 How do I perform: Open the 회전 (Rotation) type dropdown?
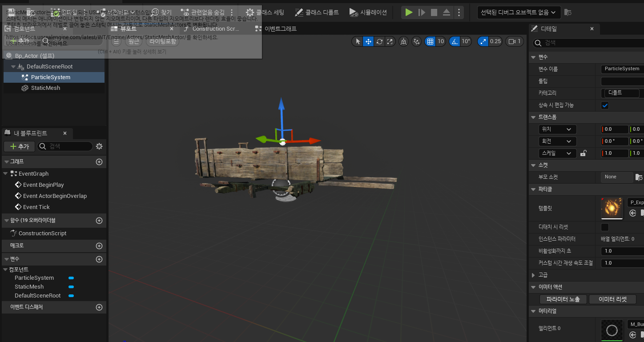coord(557,141)
